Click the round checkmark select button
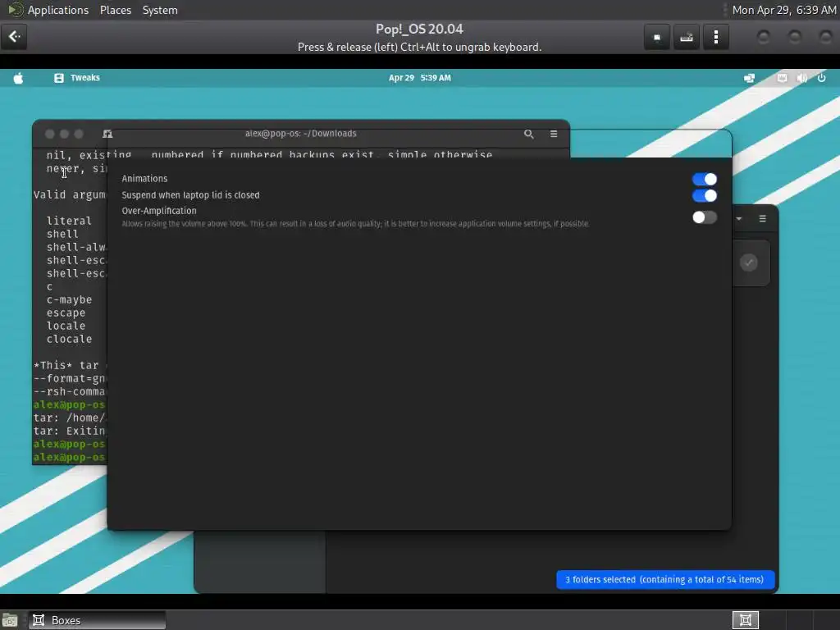This screenshot has width=840, height=630. [x=749, y=262]
